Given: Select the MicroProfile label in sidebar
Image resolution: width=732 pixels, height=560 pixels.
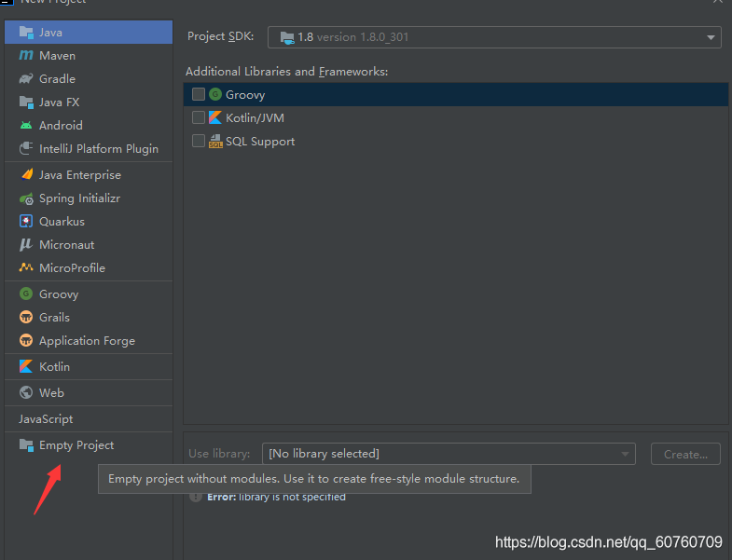Looking at the screenshot, I should click(73, 268).
